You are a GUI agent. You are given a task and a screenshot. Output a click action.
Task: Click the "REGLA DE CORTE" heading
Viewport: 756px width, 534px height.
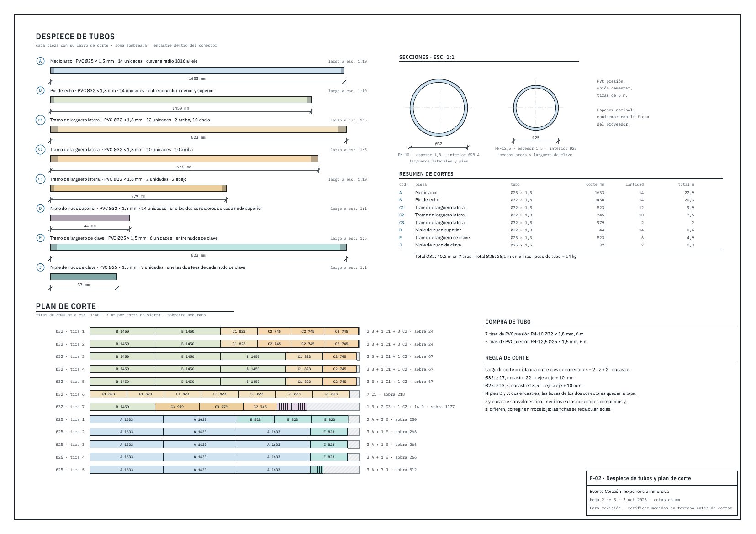[507, 358]
